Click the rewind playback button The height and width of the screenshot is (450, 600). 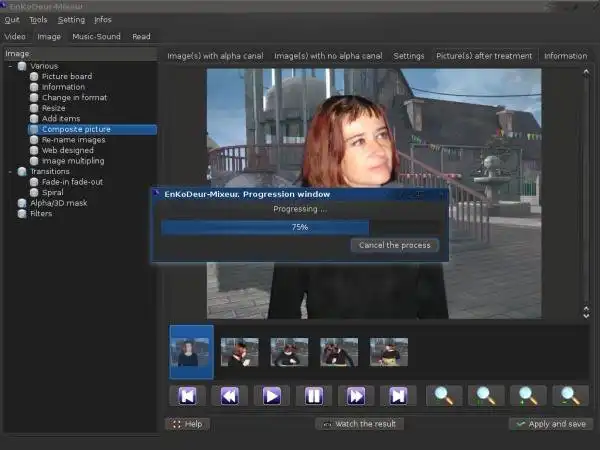[x=229, y=395]
